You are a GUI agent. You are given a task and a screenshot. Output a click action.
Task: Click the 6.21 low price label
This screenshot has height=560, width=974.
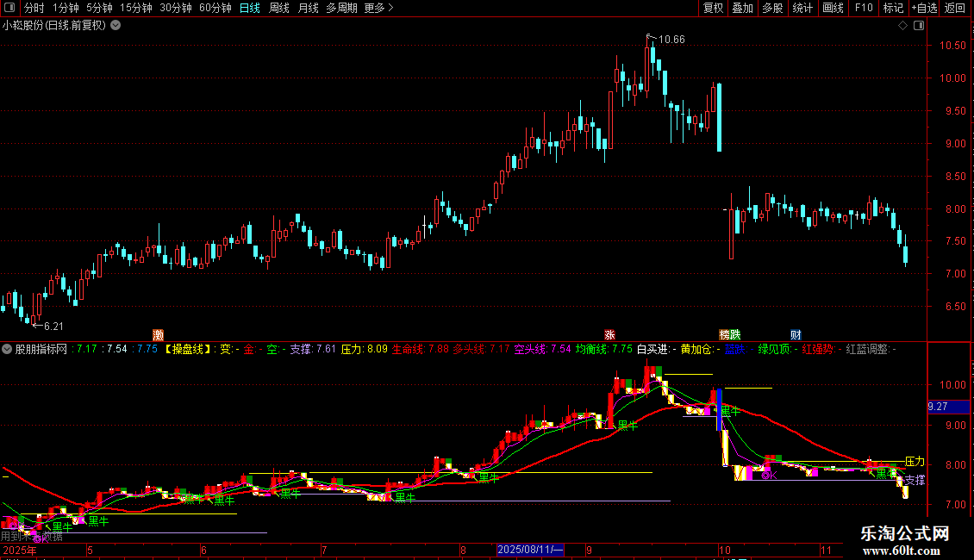point(53,326)
